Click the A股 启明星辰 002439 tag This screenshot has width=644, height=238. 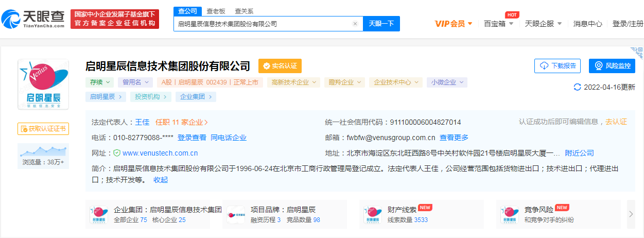click(x=210, y=82)
